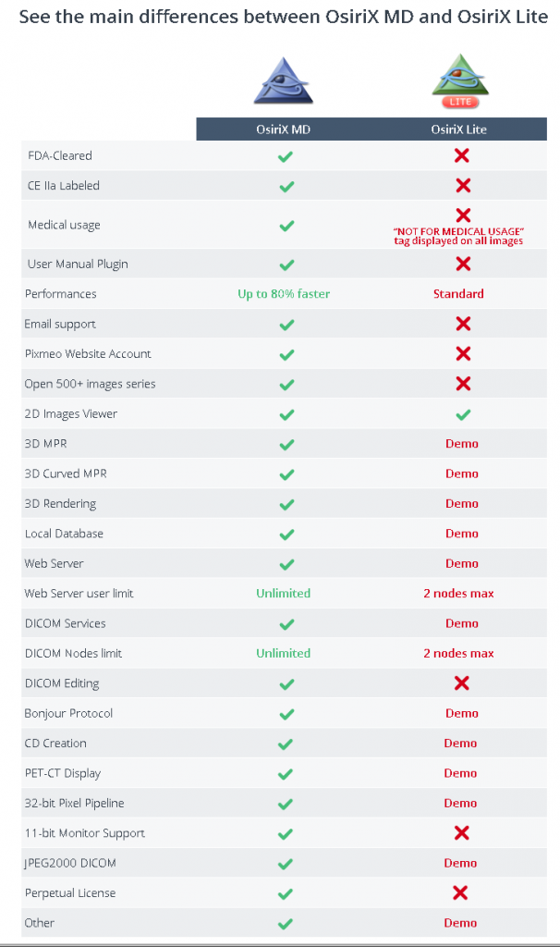Click the OsiriX Lite checkmark for 2D Images Viewer
The width and height of the screenshot is (560, 947).
point(463,415)
